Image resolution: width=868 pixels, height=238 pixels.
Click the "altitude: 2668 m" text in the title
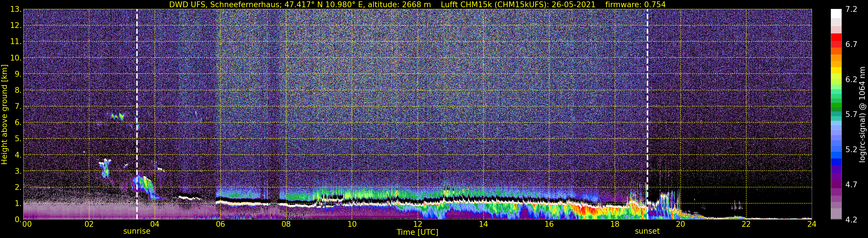pyautogui.click(x=399, y=4)
